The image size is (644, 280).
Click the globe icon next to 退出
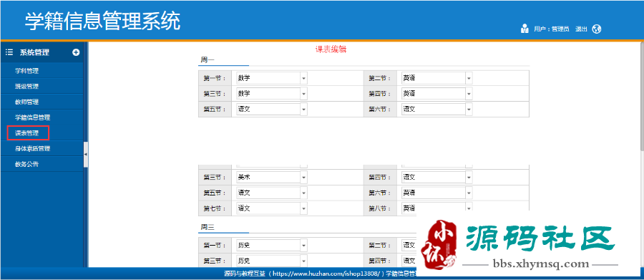click(596, 29)
